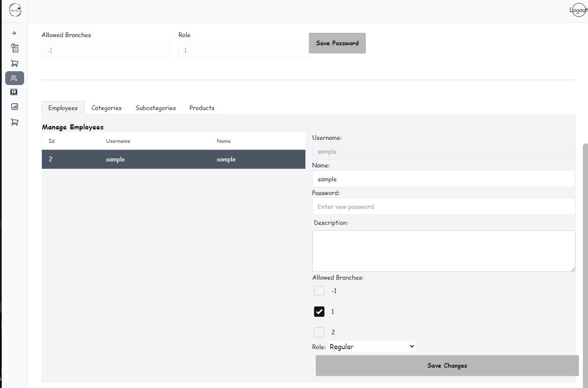Screen dimensions: 588x388
Task: Expand the sidebar with the arrow icon
Action: [14, 33]
